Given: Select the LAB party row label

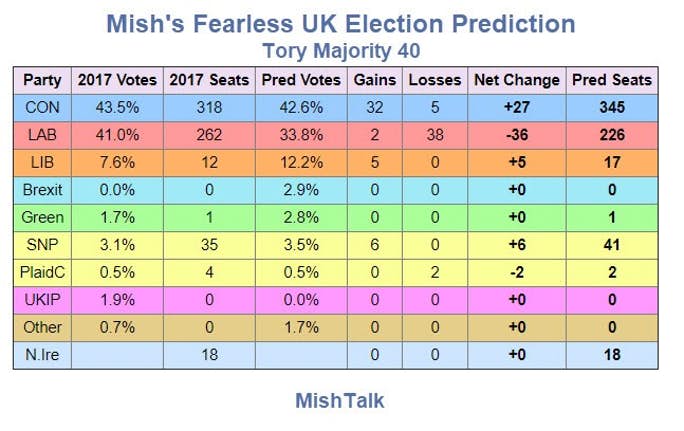Looking at the screenshot, I should 42,135.
